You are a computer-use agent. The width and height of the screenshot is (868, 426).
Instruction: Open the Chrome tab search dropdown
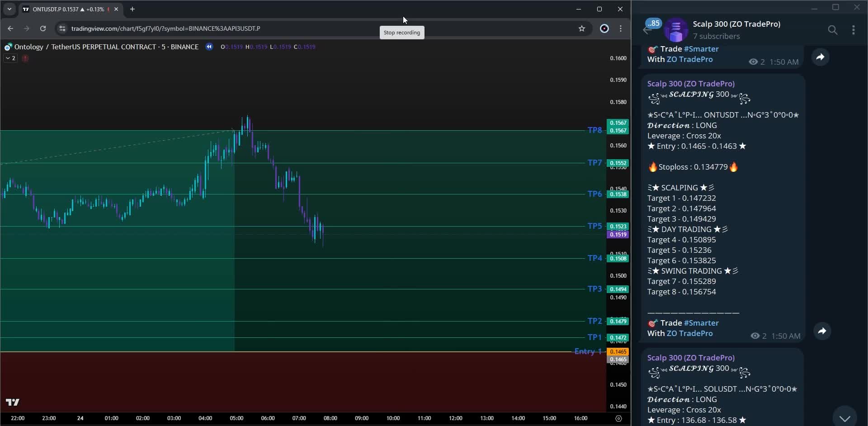click(x=9, y=9)
